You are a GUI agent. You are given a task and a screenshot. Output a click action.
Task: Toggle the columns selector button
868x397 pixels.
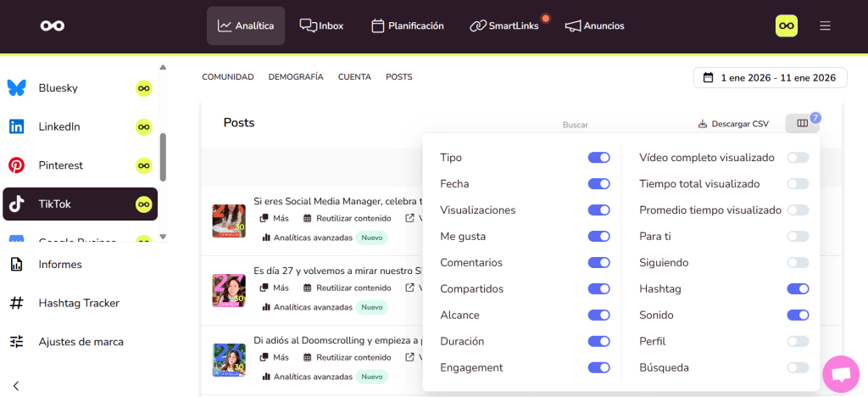click(x=802, y=124)
